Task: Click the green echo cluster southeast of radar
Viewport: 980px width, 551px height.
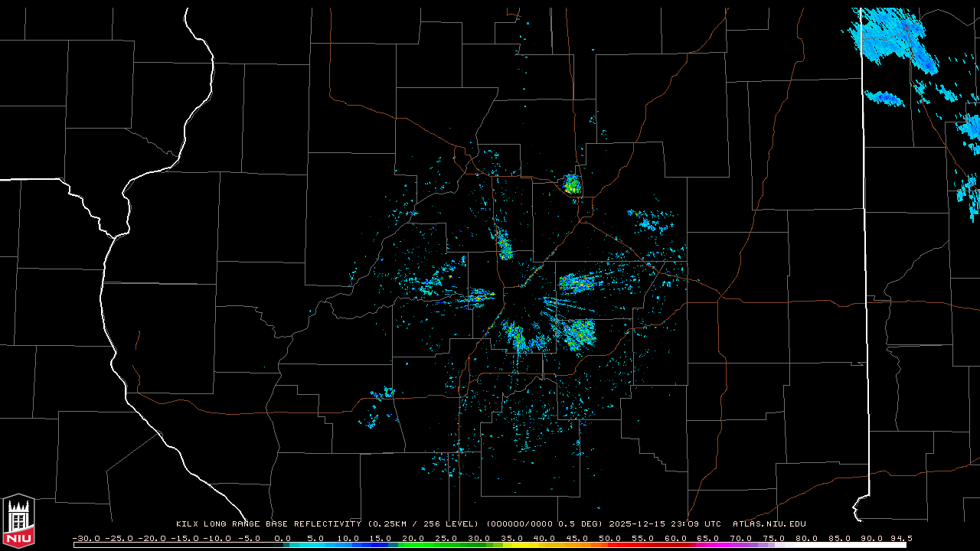Action: pos(580,333)
